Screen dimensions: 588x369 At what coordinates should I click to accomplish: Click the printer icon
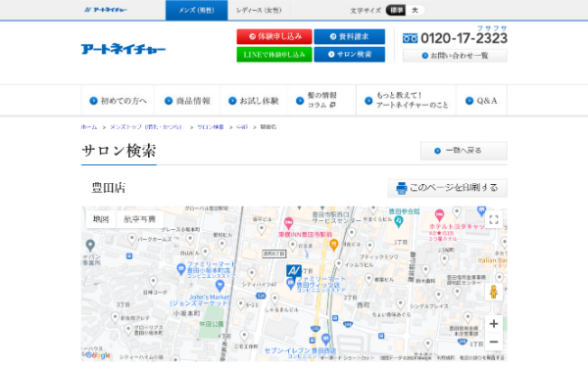click(401, 188)
